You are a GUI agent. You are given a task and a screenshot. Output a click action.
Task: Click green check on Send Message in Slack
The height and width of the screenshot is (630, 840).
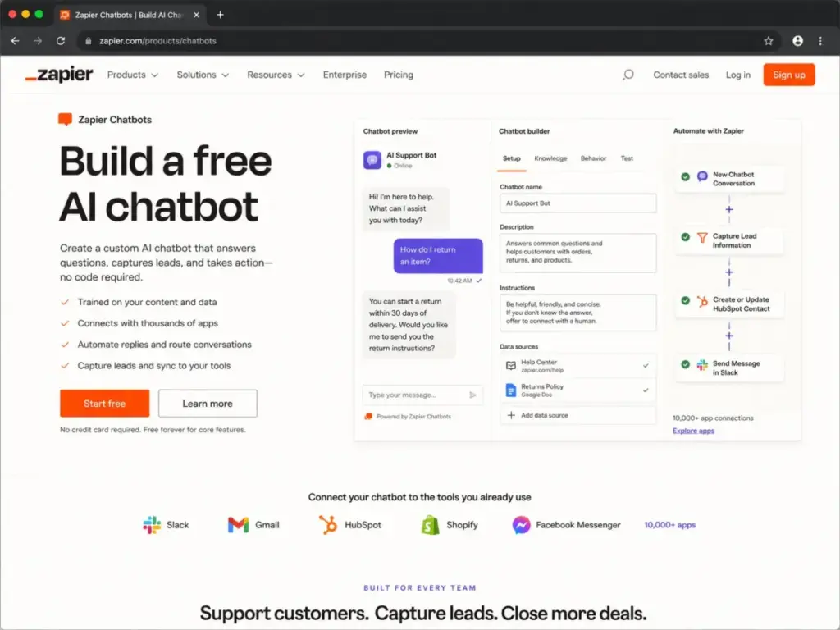[x=685, y=364]
